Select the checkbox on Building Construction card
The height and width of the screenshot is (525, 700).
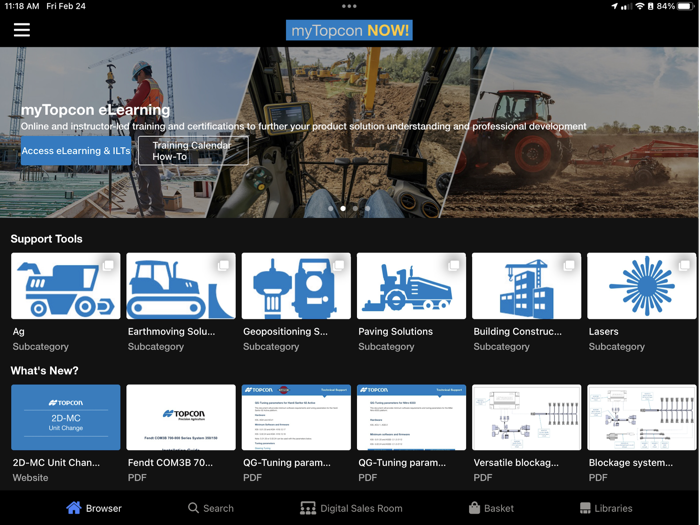click(x=569, y=265)
